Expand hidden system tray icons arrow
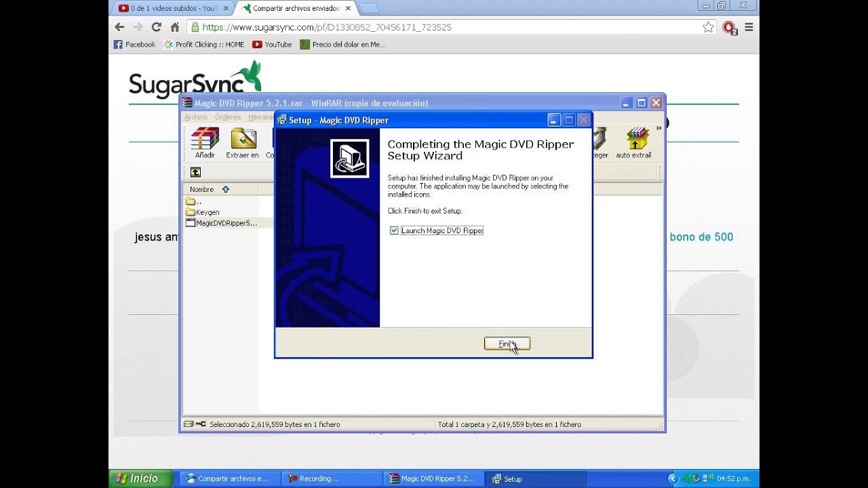 [673, 479]
